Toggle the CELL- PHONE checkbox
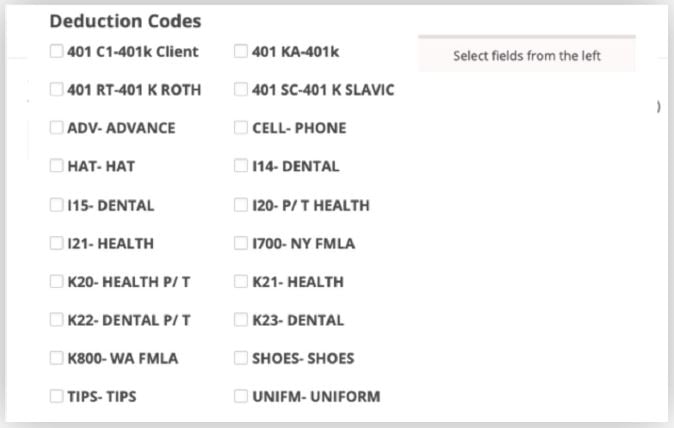Screen dimensions: 674x428 point(241,128)
